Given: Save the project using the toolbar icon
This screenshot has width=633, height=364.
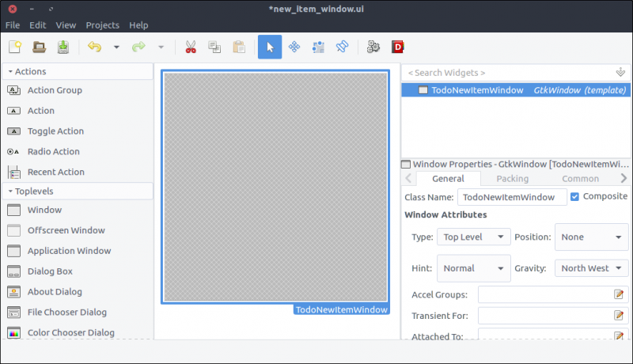Looking at the screenshot, I should (63, 47).
